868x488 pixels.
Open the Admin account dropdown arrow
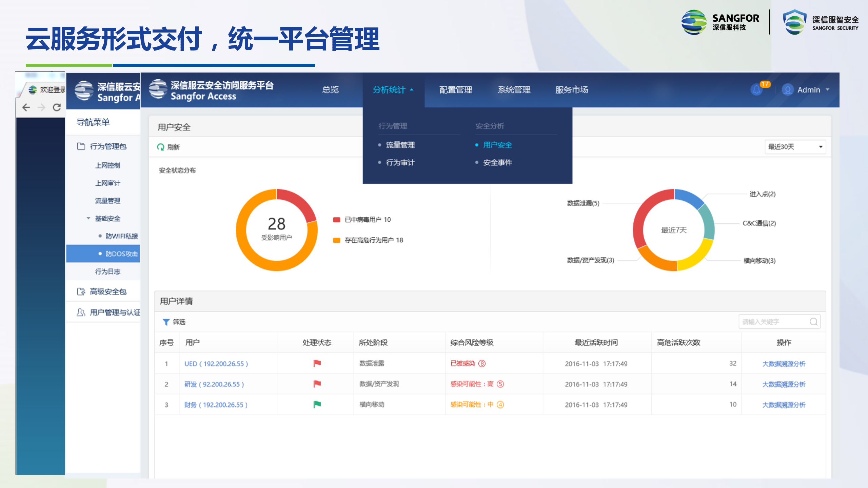(828, 90)
